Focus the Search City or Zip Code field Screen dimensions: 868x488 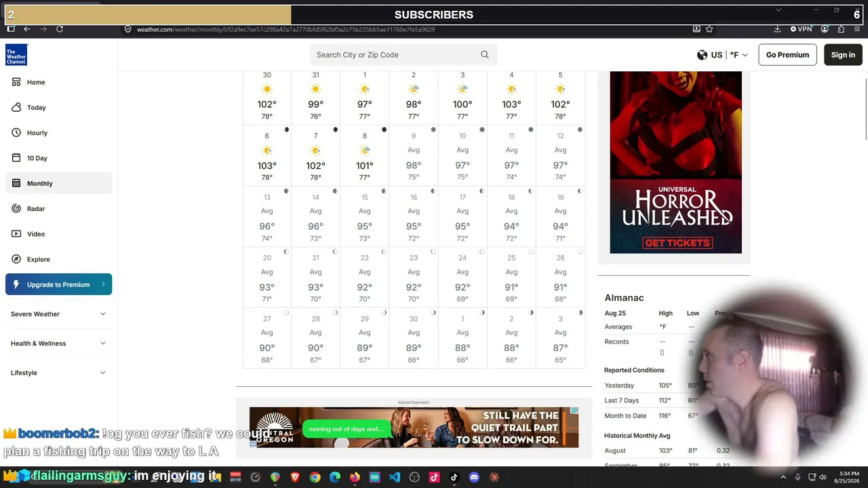coord(403,55)
